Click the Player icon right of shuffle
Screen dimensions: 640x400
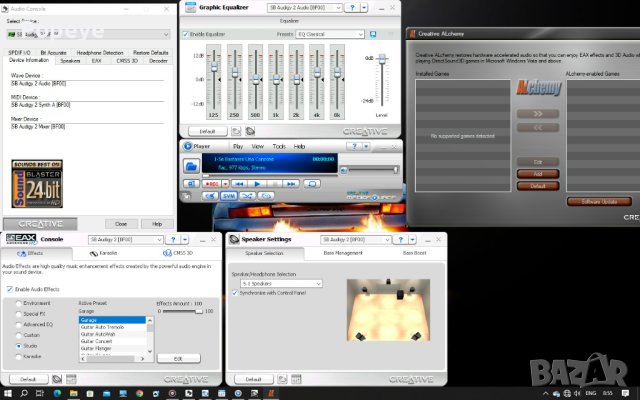(266, 196)
